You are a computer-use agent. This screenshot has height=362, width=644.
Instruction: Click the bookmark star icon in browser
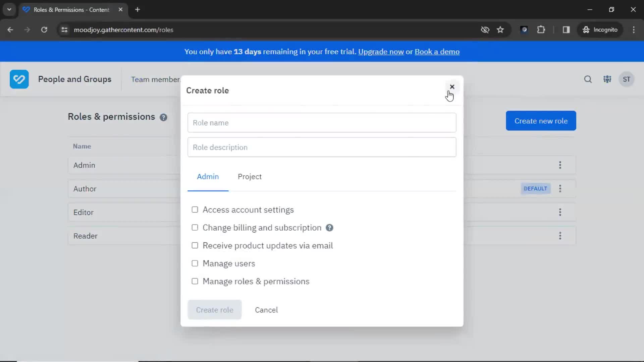pyautogui.click(x=500, y=29)
